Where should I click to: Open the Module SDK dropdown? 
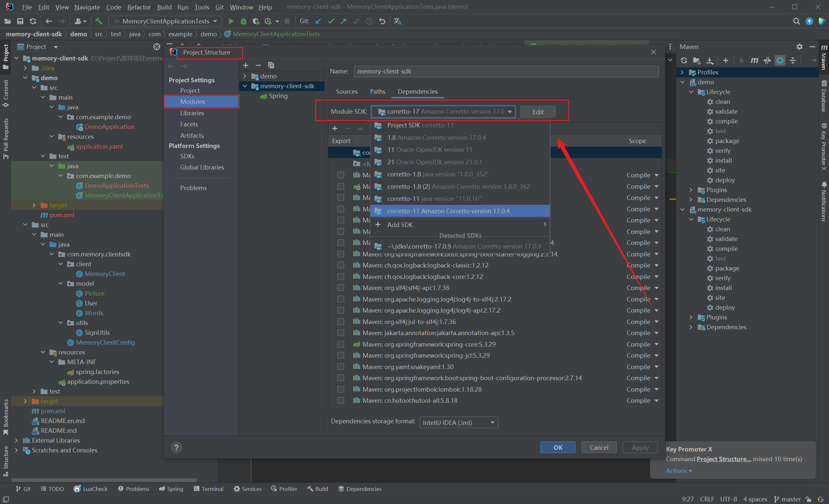coord(444,112)
